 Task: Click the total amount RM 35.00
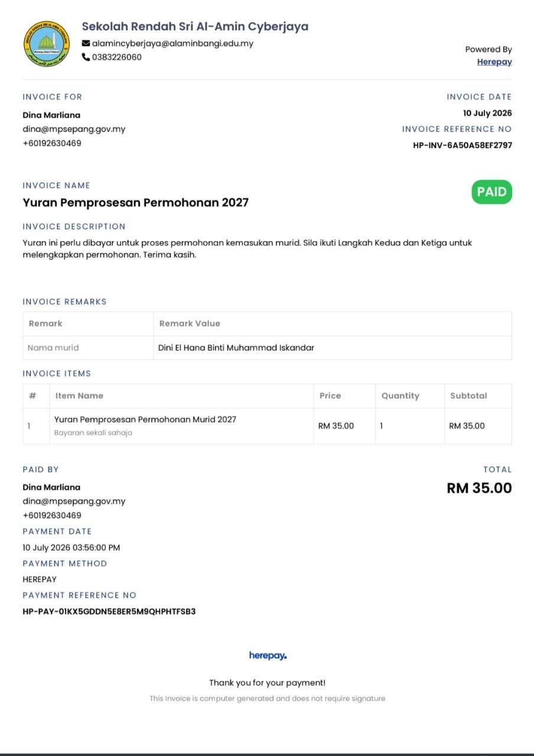[x=479, y=488]
